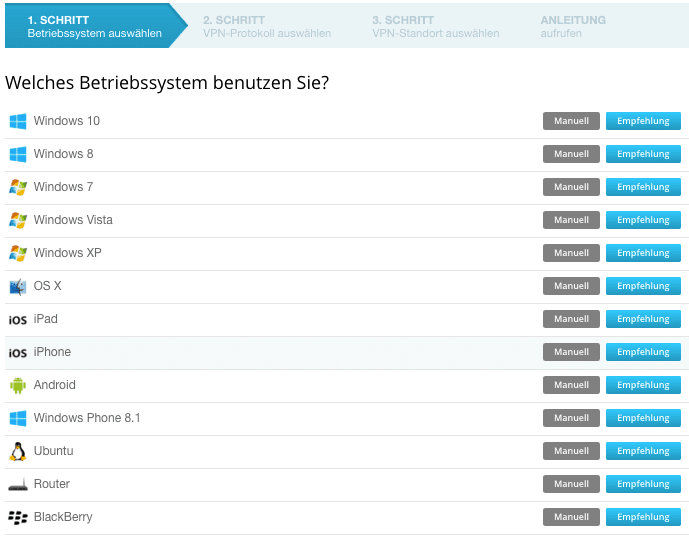689x541 pixels.
Task: Select the Windows XP label
Action: [x=68, y=253]
